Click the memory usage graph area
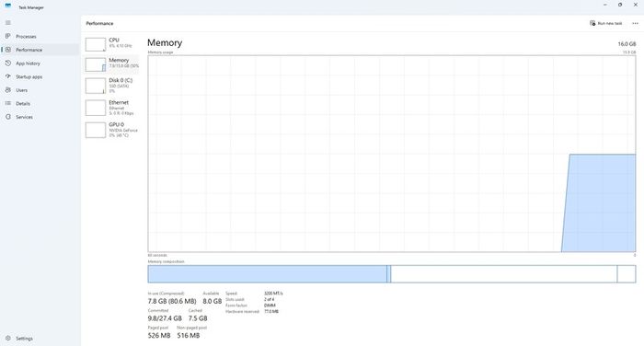This screenshot has width=644, height=346. pyautogui.click(x=392, y=154)
